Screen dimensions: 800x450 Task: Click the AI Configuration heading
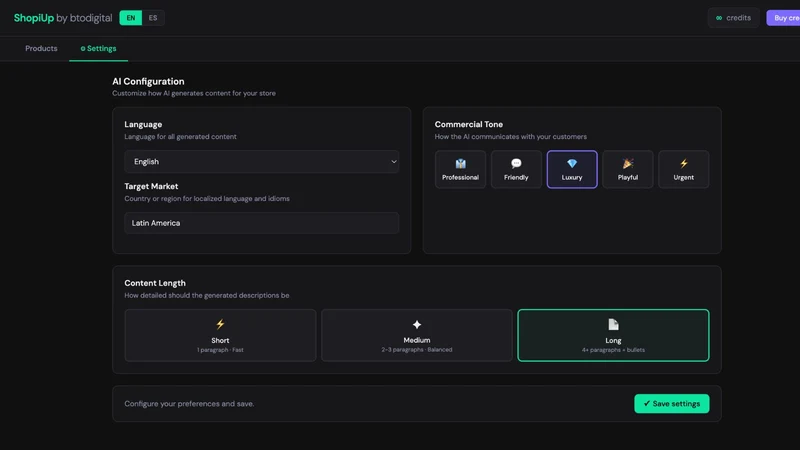148,82
